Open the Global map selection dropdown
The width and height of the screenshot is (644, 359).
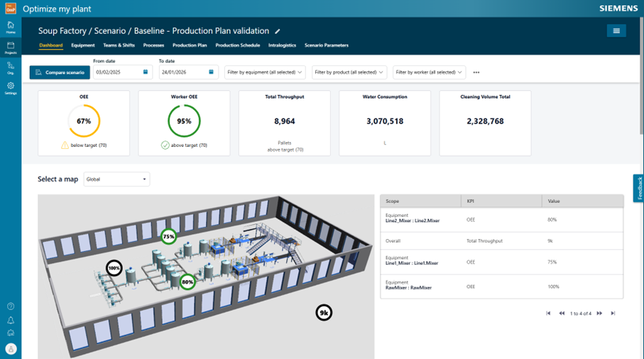(x=116, y=179)
